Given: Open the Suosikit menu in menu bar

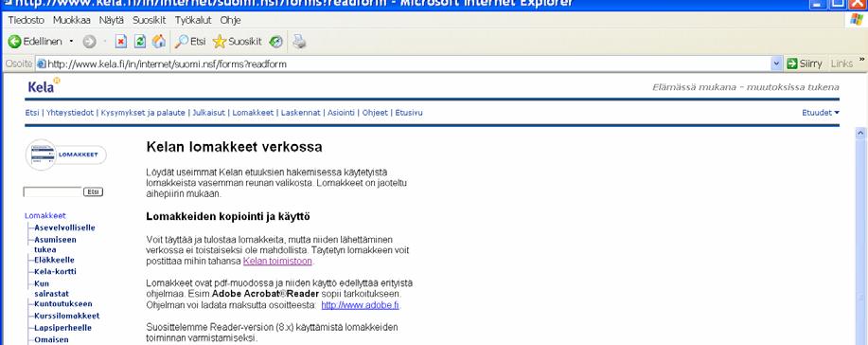Looking at the screenshot, I should (149, 20).
